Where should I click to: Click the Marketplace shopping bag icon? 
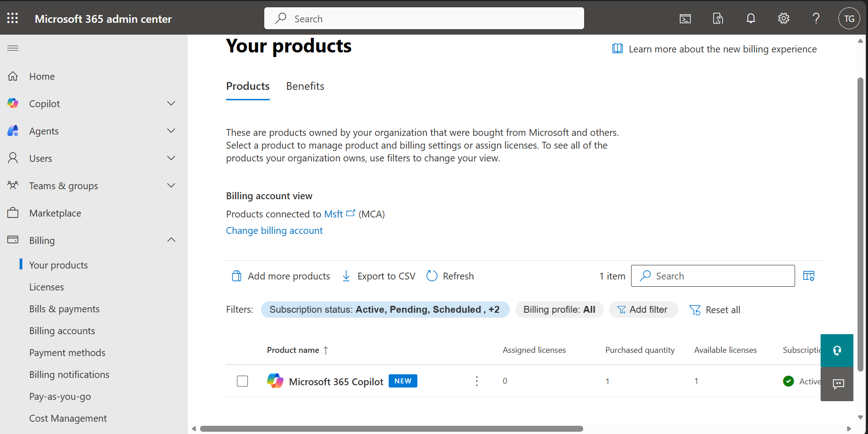tap(13, 212)
